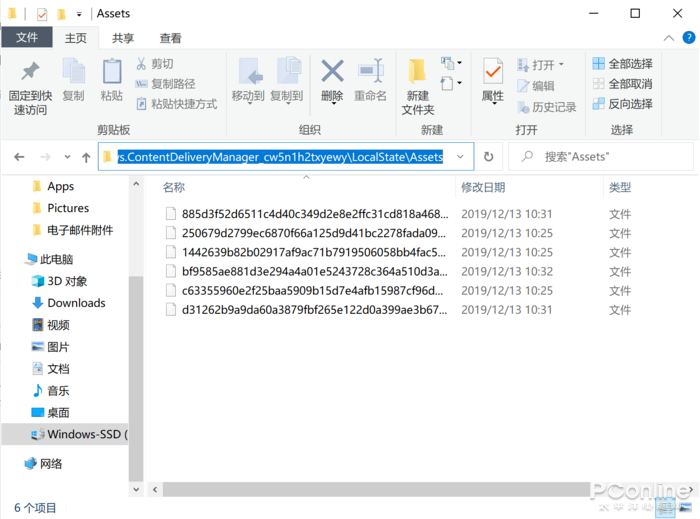Open the 文件 (file) menu tab
Viewport: 700px width, 519px height.
[27, 38]
